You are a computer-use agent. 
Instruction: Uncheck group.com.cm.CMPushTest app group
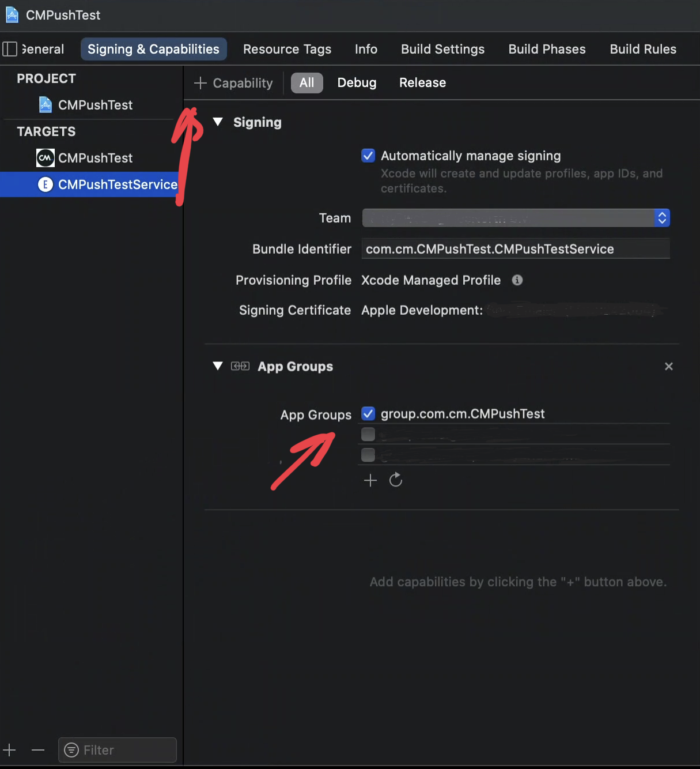pos(368,414)
